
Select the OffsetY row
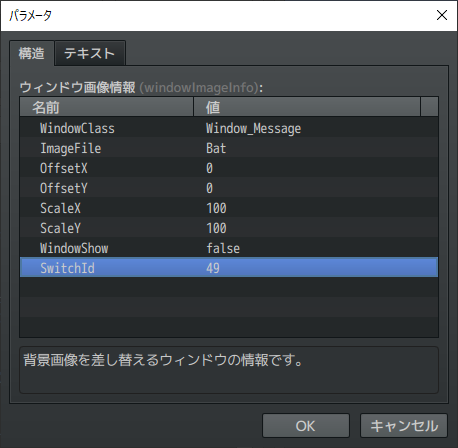click(x=229, y=188)
